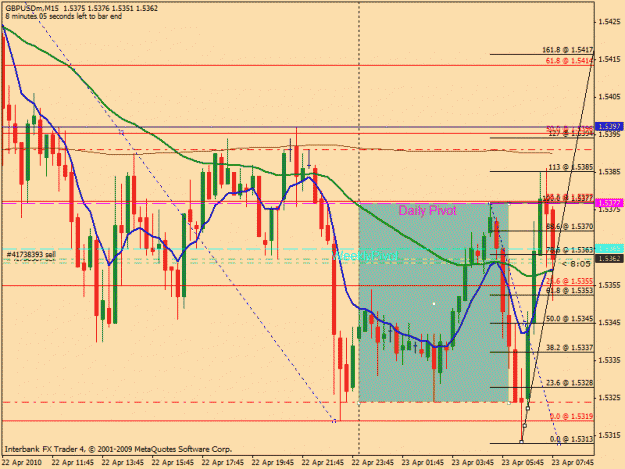Select the '88.6 @ 1.5370' Fibonacci label

(x=570, y=226)
